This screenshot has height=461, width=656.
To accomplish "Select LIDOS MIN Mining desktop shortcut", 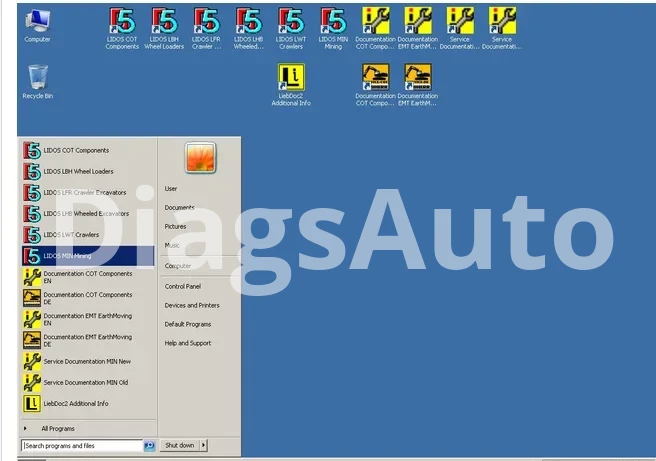I will (333, 28).
